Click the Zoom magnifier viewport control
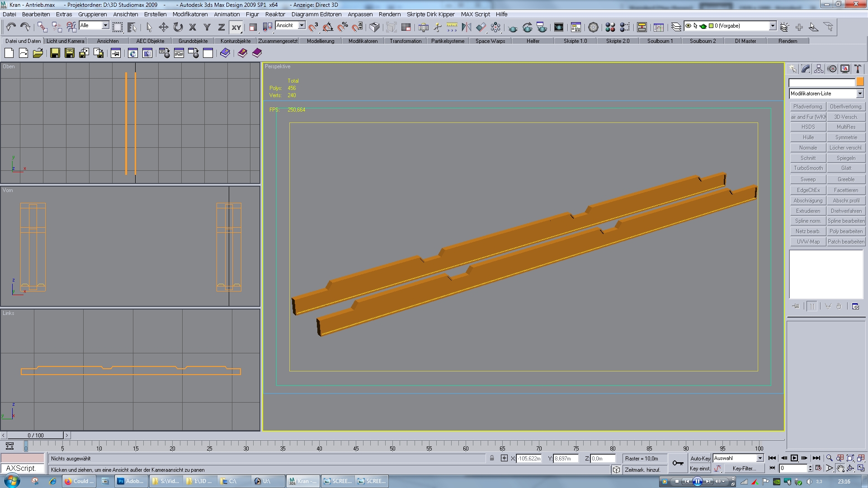Image resolution: width=868 pixels, height=488 pixels. coord(829,458)
